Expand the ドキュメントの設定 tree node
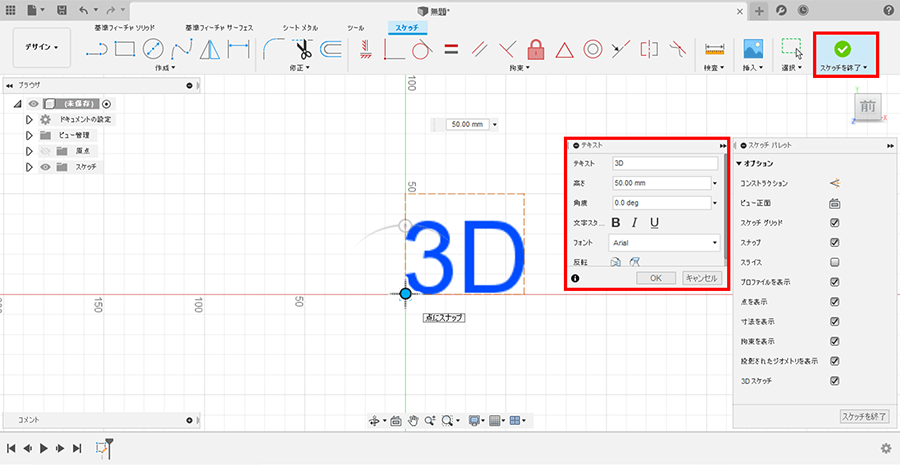 pos(30,119)
